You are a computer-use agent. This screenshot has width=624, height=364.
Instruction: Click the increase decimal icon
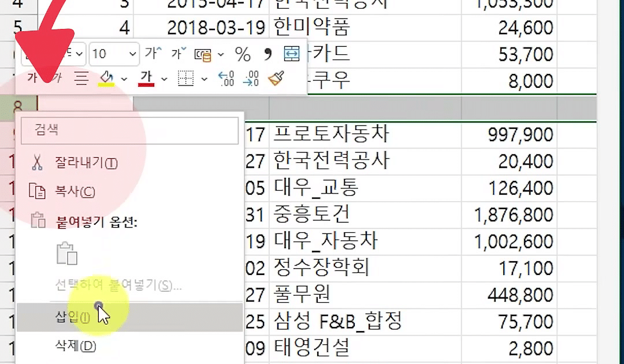pos(226,79)
